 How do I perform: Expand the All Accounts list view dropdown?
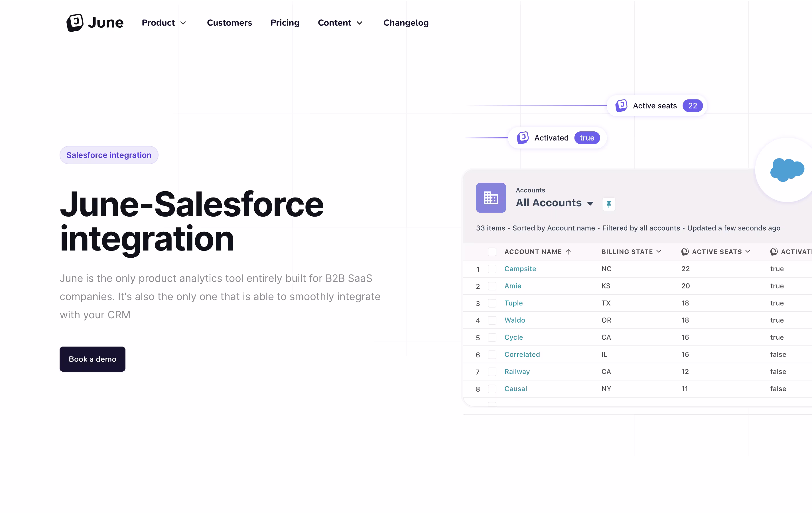(590, 203)
